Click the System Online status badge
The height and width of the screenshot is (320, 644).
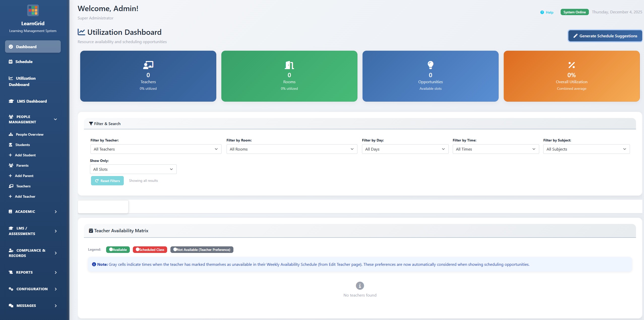click(574, 12)
